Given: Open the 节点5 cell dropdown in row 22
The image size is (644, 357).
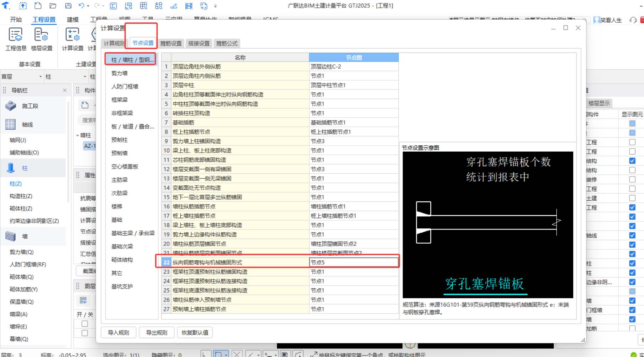Looking at the screenshot, I should click(354, 262).
